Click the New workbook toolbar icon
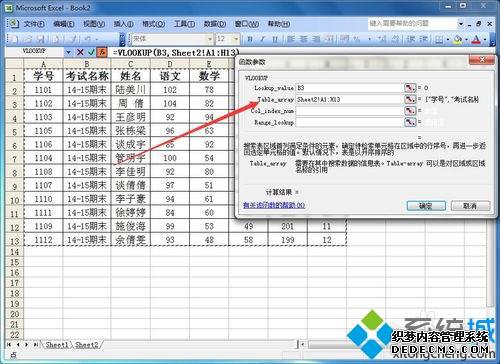500x364 pixels. tap(14, 39)
